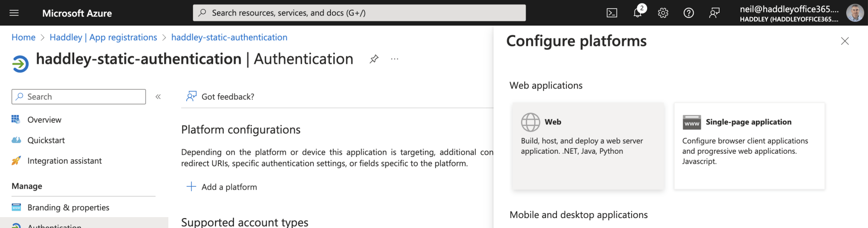Collapse the left navigation menu
This screenshot has height=228, width=868.
158,96
